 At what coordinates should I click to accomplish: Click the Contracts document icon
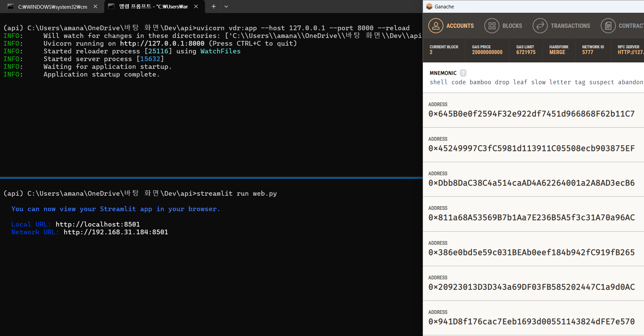click(608, 26)
